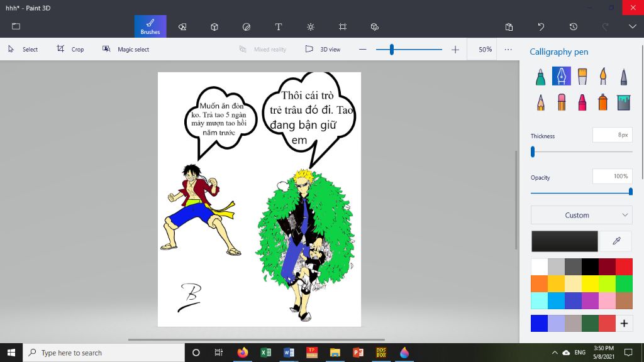Click the taskbar search box
Screen dimensions: 644x362
click(104, 353)
